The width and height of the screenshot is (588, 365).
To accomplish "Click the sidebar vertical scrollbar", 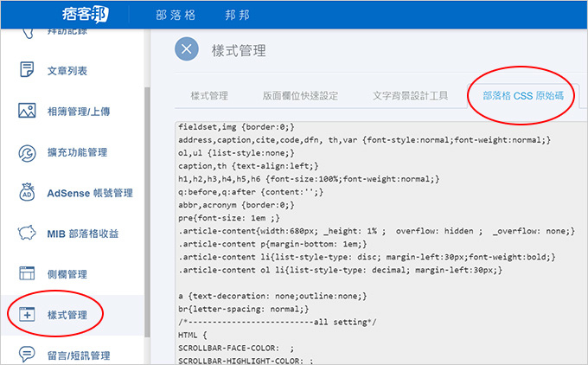I will pyautogui.click(x=147, y=212).
